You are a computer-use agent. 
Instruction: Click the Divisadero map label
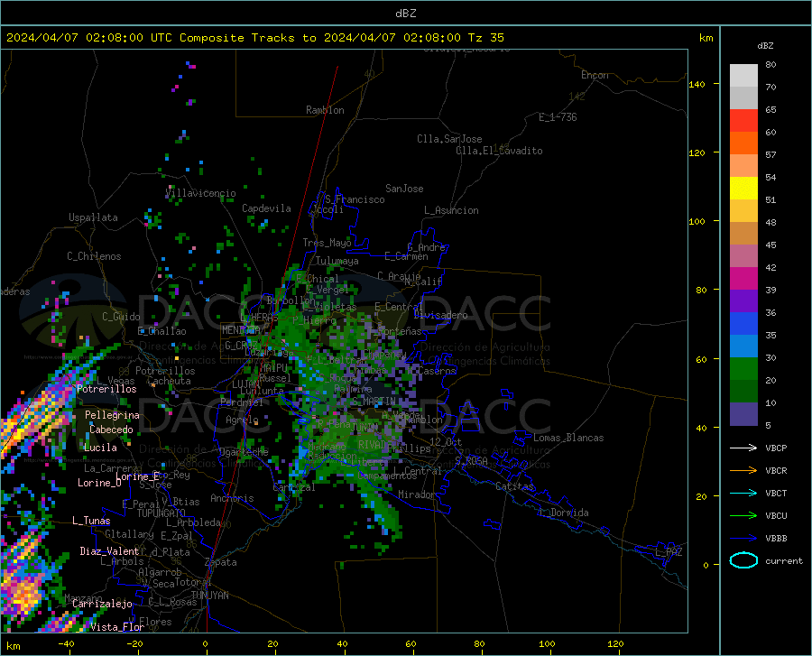click(440, 315)
